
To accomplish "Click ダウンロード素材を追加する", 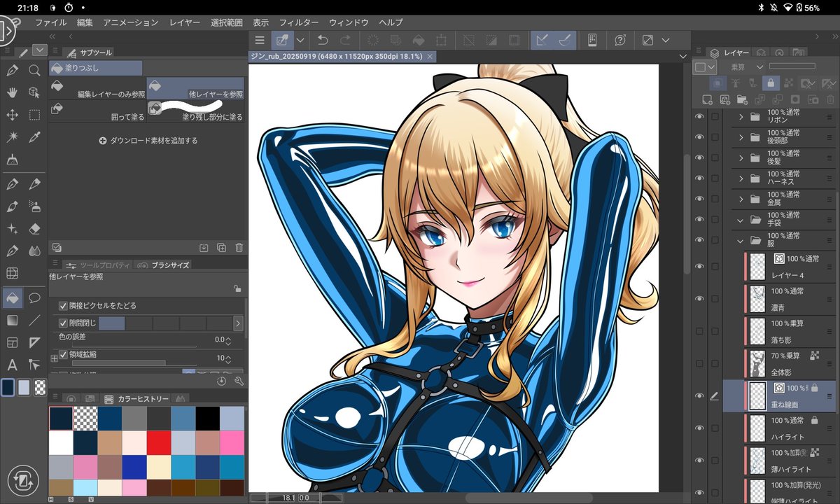I will (x=148, y=140).
